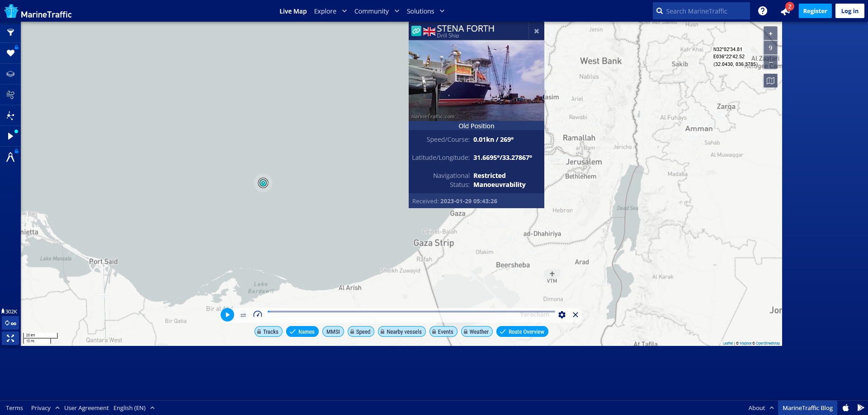Open the density maps icon in sidebar
The image size is (868, 415).
click(10, 116)
